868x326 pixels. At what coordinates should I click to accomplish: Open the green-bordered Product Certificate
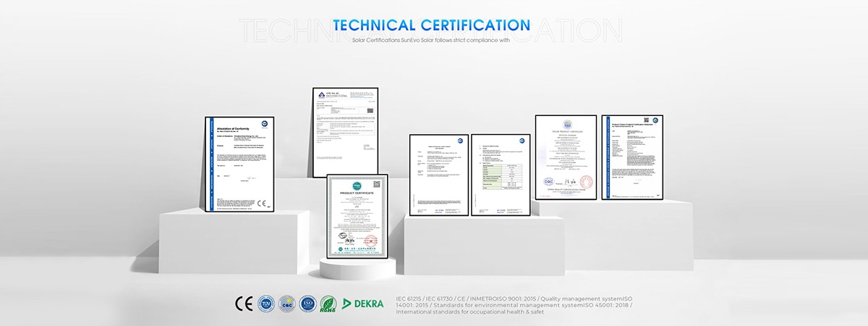pyautogui.click(x=356, y=217)
